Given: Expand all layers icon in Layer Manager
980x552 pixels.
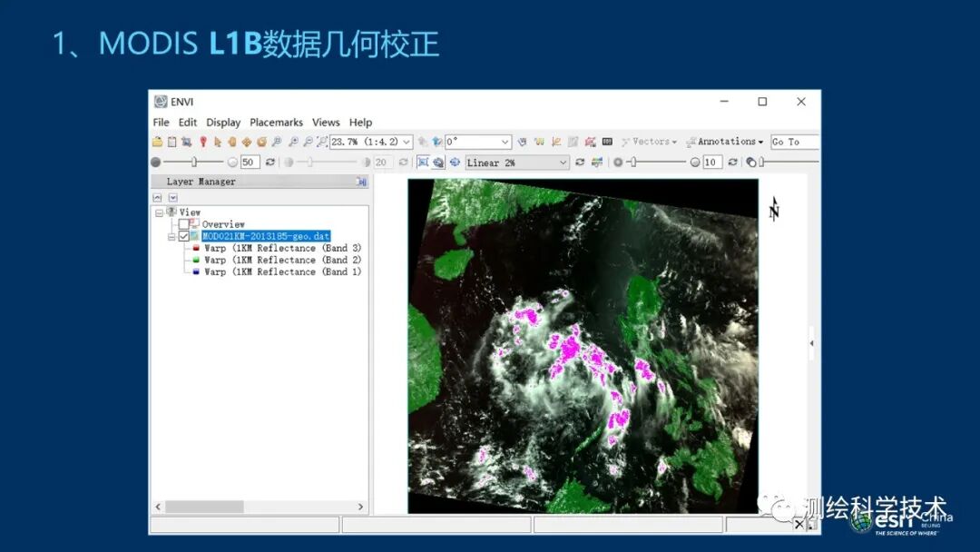Looking at the screenshot, I should [173, 198].
